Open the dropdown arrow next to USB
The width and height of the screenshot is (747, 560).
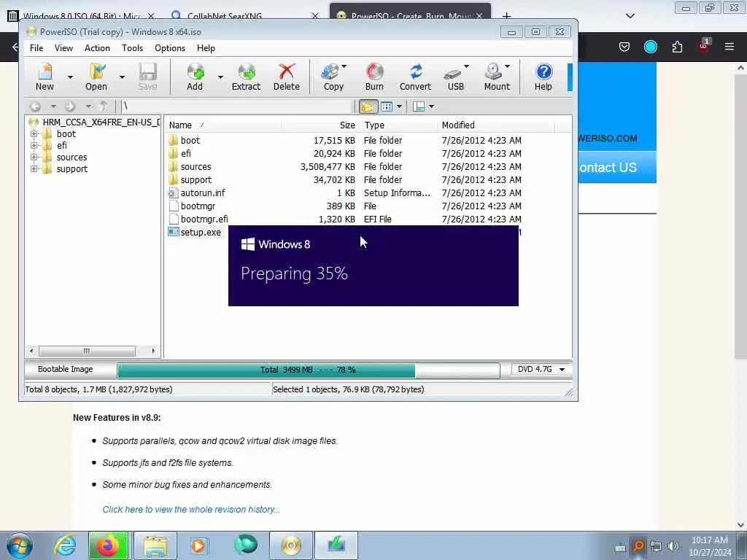[x=466, y=66]
